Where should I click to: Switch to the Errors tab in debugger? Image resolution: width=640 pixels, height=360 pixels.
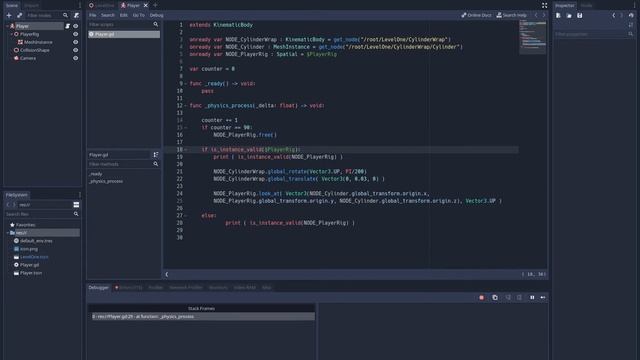coord(129,287)
